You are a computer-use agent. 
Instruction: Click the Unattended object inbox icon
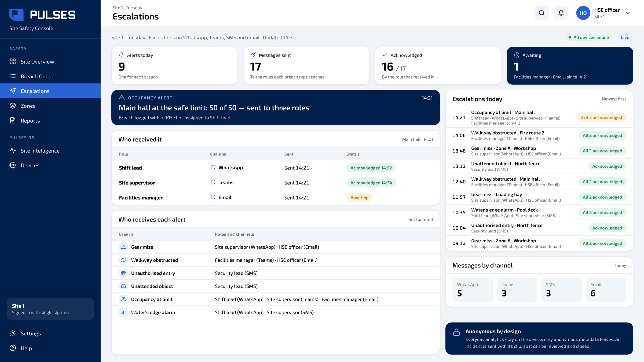(x=123, y=286)
